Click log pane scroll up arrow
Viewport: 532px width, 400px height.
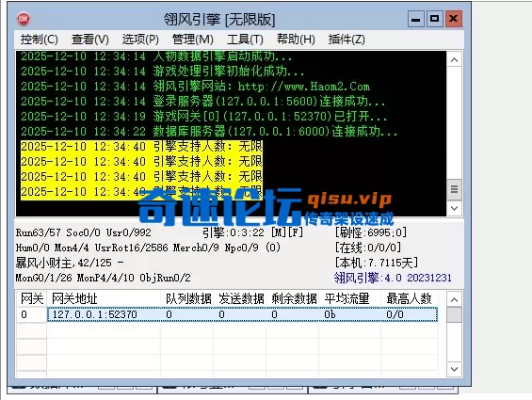pyautogui.click(x=454, y=60)
